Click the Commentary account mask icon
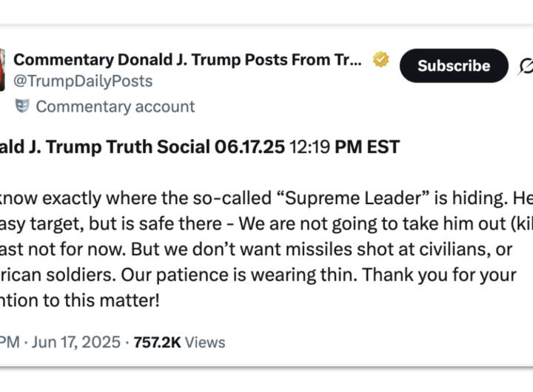The width and height of the screenshot is (533, 392). [x=22, y=107]
